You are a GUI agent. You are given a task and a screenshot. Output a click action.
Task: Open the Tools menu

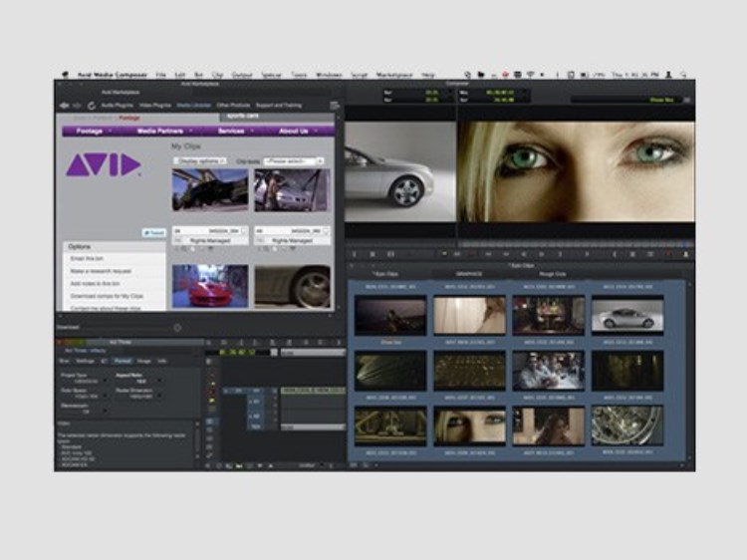point(299,75)
